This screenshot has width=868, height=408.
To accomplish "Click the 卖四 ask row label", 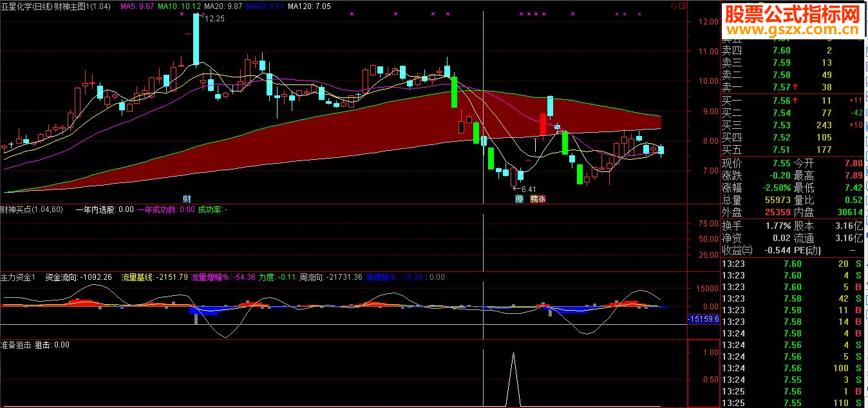I will [x=731, y=51].
